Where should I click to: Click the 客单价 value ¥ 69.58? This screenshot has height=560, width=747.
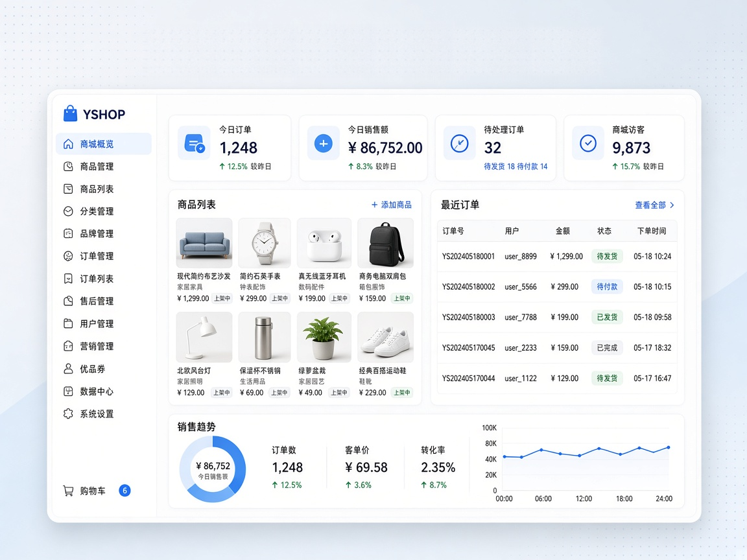(x=366, y=467)
